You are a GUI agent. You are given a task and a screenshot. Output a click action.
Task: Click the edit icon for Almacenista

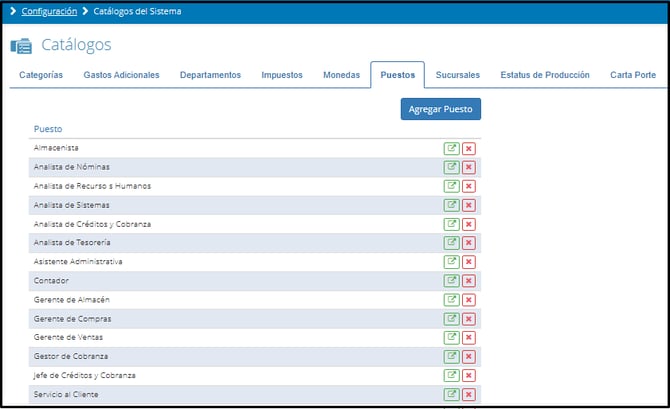pyautogui.click(x=451, y=148)
